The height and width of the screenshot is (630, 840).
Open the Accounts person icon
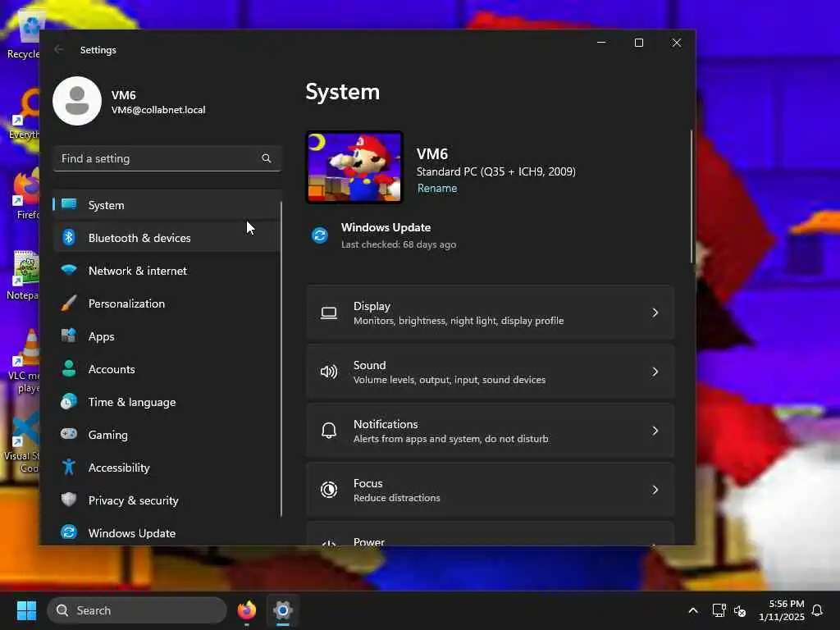tap(69, 368)
